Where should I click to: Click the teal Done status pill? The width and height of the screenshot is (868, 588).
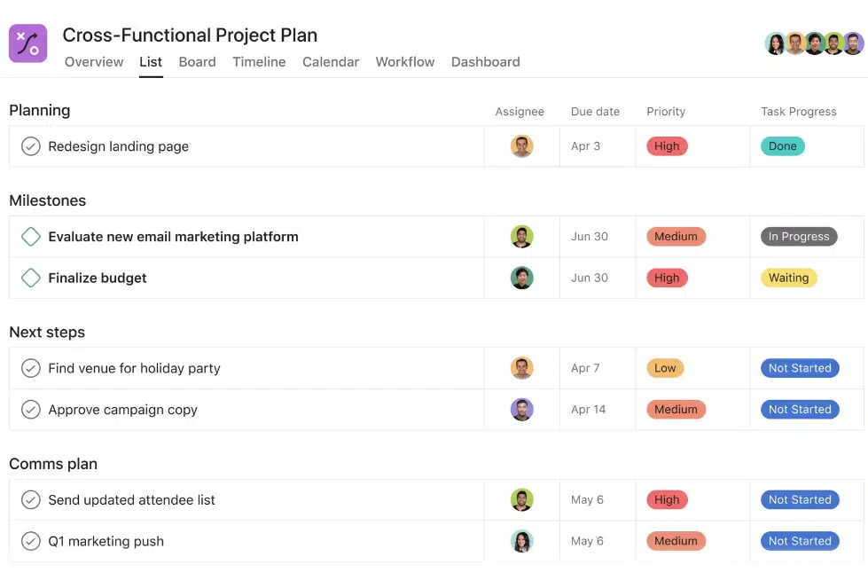pyautogui.click(x=782, y=146)
